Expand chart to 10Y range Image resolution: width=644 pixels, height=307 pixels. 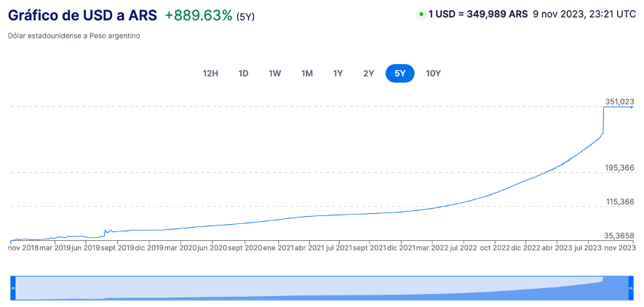[x=433, y=73]
